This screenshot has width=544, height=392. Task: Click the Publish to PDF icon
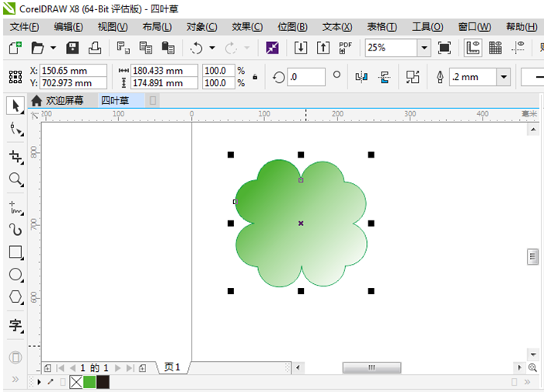pyautogui.click(x=345, y=48)
